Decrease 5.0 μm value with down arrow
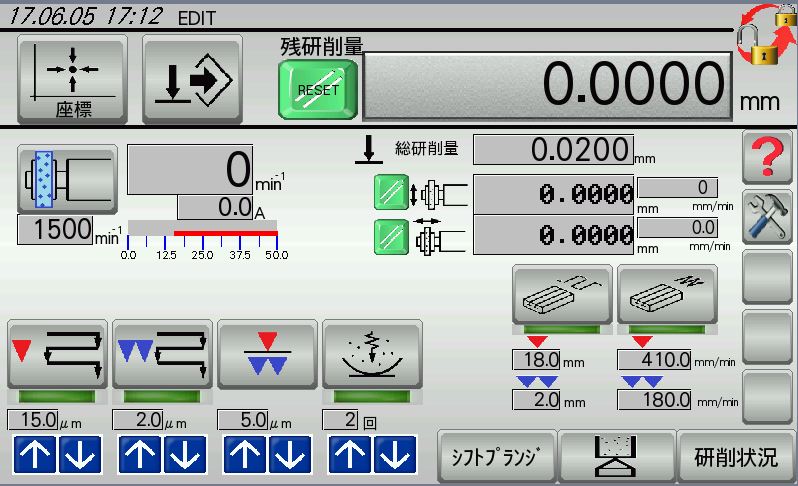 pos(290,454)
